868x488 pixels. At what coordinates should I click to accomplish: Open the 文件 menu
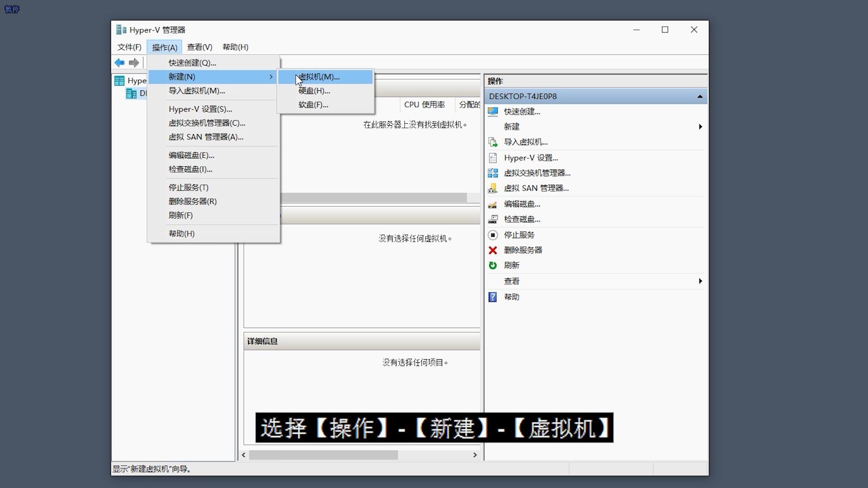(129, 47)
